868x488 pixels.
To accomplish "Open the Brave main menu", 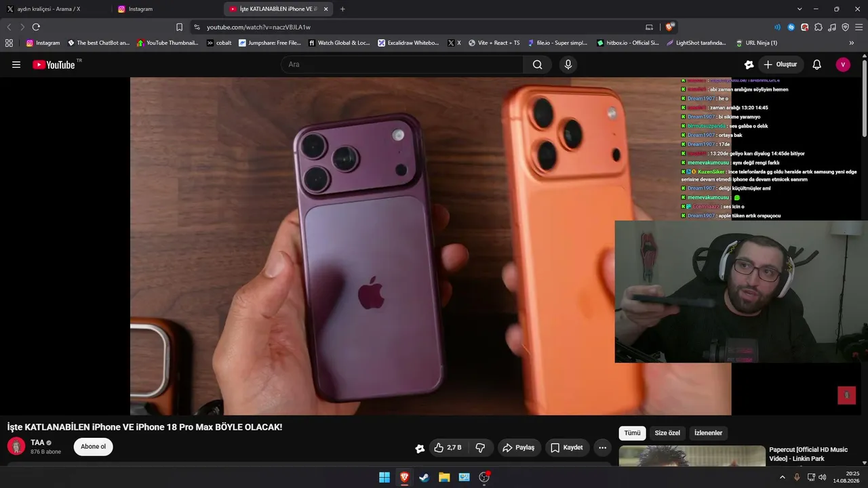I will pos(859,27).
